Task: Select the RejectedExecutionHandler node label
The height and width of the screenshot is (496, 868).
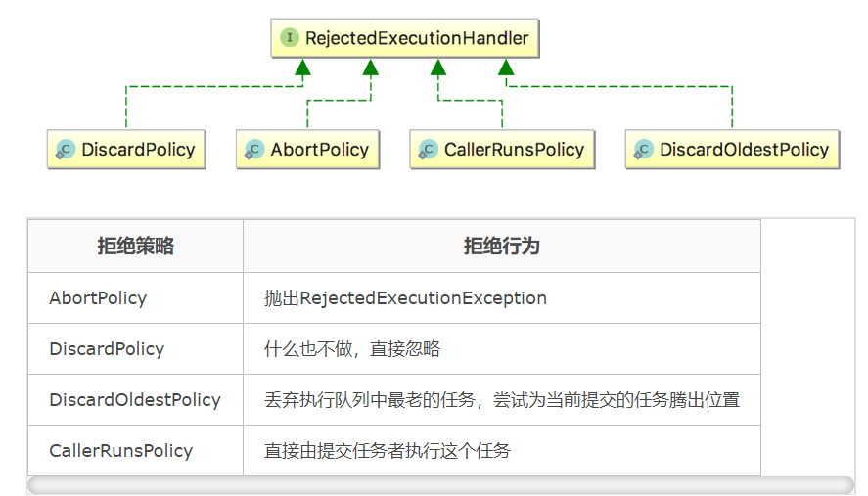Action: [417, 39]
